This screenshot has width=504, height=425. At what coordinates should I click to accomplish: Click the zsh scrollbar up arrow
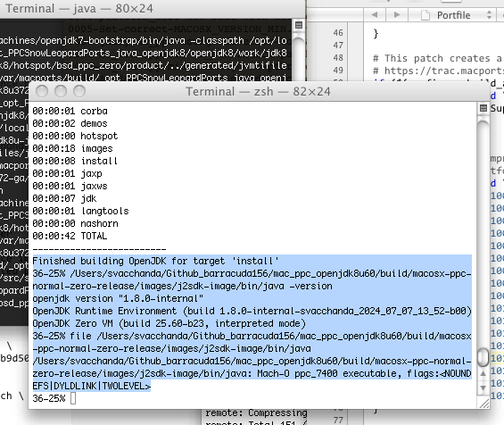483,373
